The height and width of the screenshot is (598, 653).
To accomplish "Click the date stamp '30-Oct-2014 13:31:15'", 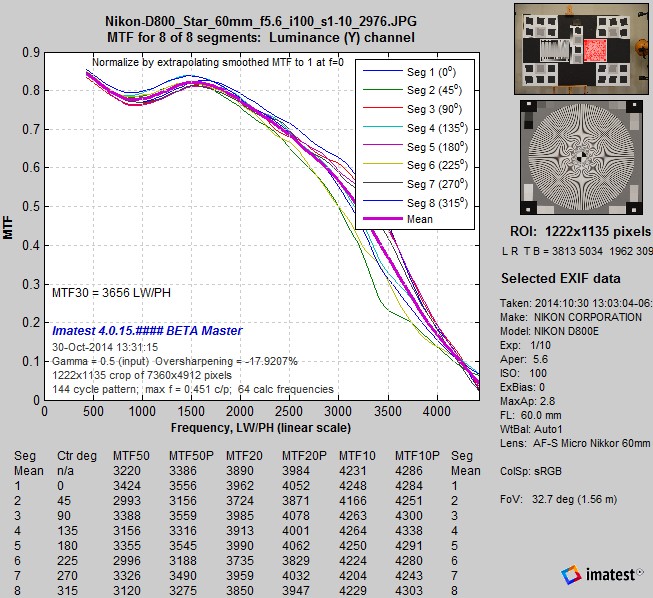I will [105, 347].
